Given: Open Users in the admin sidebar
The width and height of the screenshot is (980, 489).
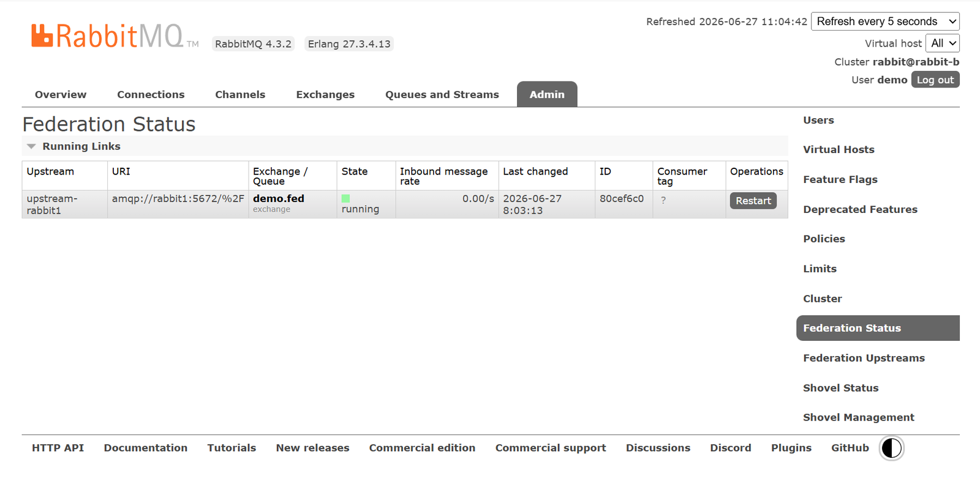Looking at the screenshot, I should [x=818, y=120].
